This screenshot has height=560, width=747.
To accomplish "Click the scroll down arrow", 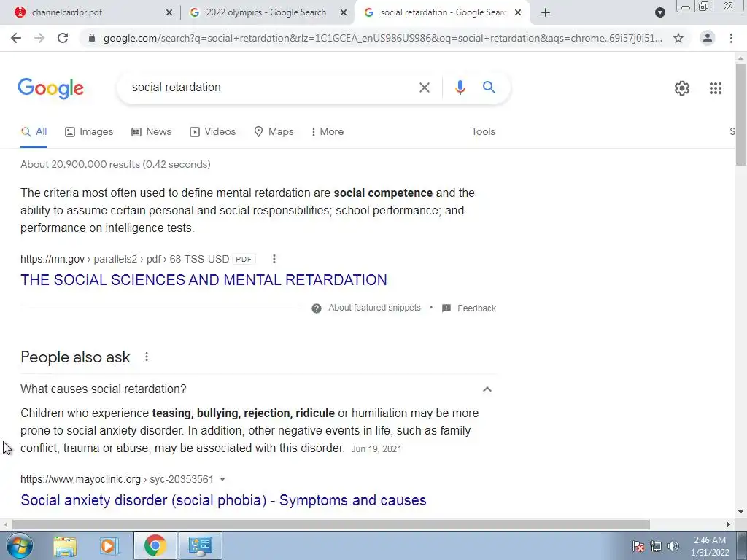I will (x=740, y=513).
